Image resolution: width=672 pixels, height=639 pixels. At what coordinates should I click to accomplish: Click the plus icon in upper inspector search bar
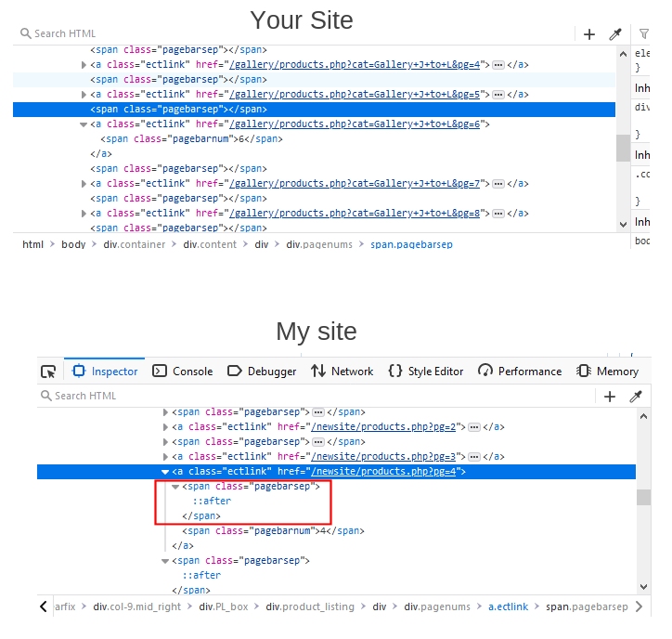pyautogui.click(x=589, y=34)
